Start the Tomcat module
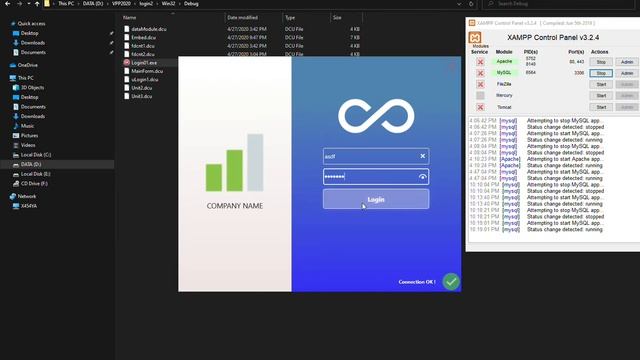640x360 pixels. pos(601,107)
